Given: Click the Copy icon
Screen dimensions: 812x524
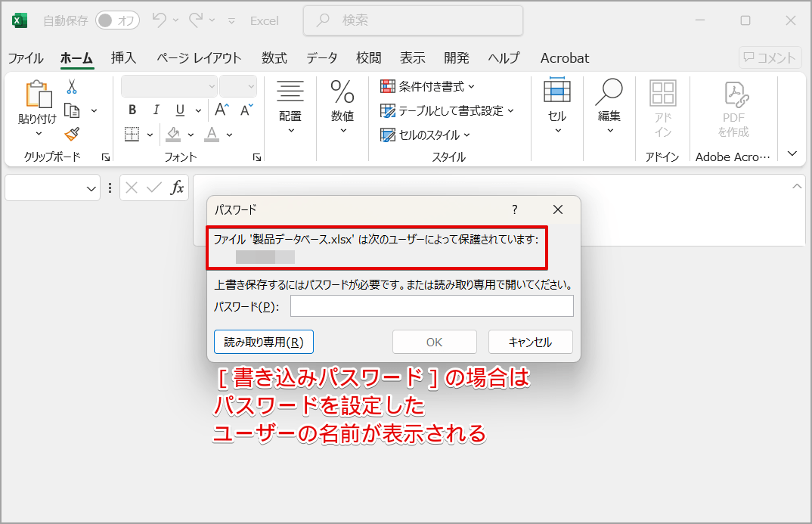Looking at the screenshot, I should [x=72, y=110].
